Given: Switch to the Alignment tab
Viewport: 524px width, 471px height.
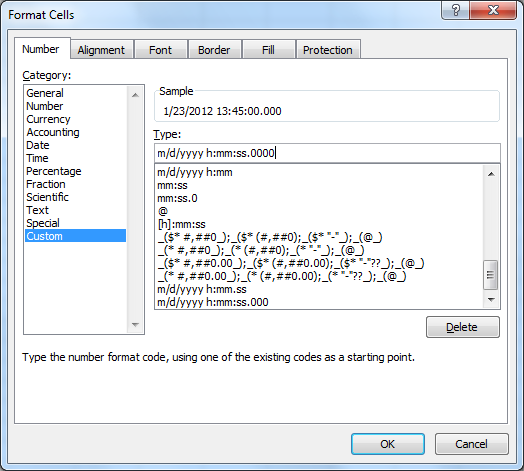Looking at the screenshot, I should click(x=101, y=50).
